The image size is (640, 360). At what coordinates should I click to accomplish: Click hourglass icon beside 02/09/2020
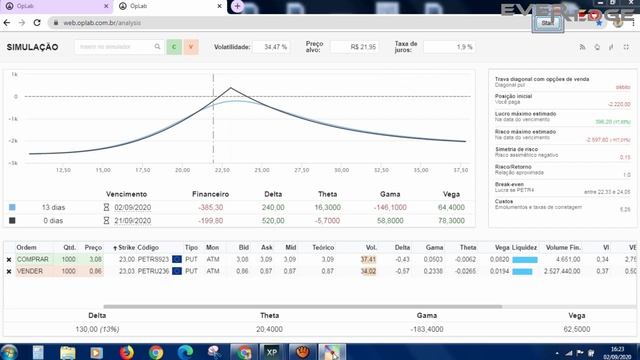106,207
